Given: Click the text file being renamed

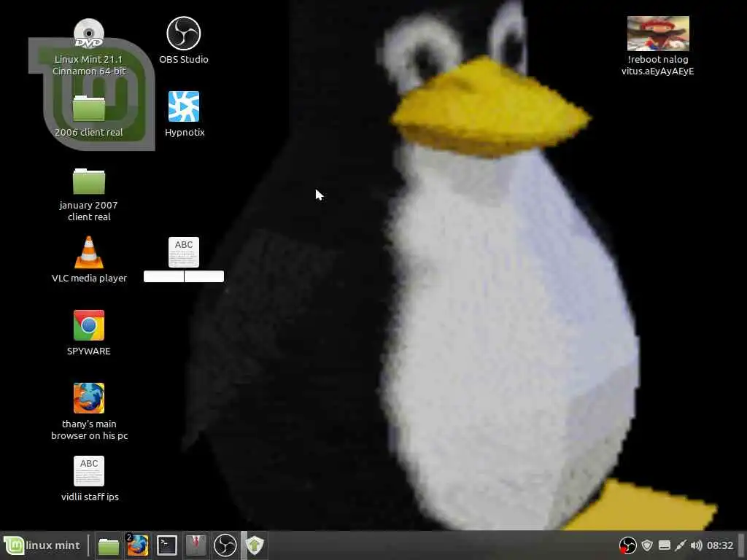Looking at the screenshot, I should 183,252.
